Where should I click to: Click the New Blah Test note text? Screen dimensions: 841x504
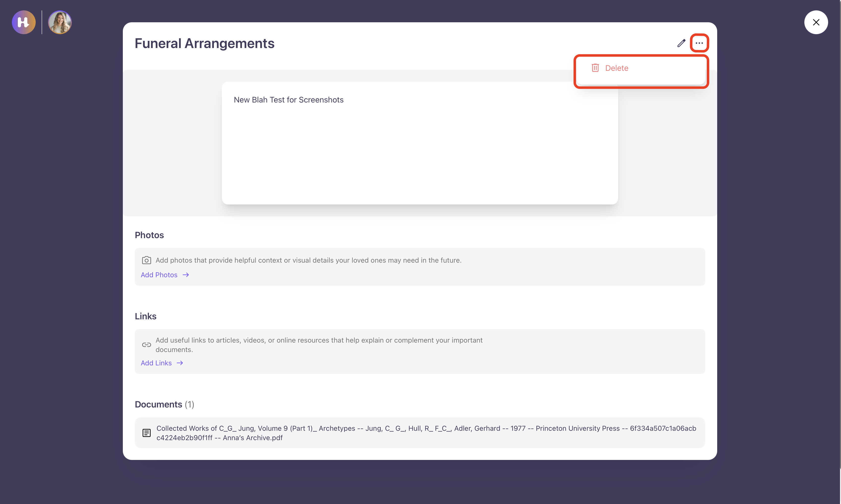pos(288,100)
